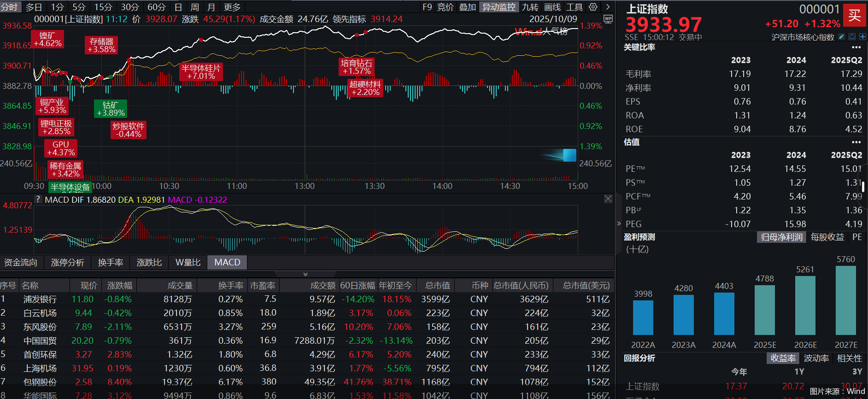The height and width of the screenshot is (399, 868).
Task: Sort table by 涨跌幅 column header
Action: point(119,286)
